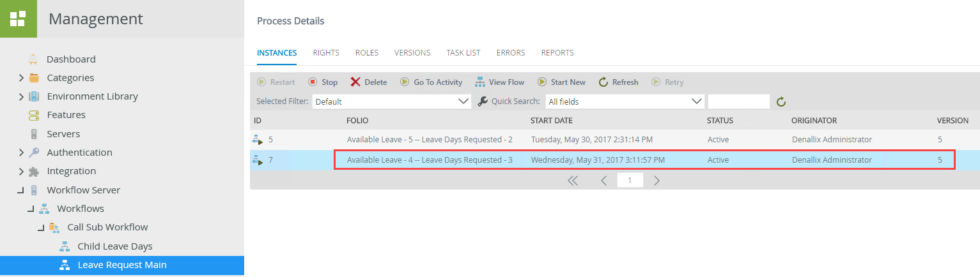
Task: Click the Authentication key icon
Action: (x=34, y=153)
